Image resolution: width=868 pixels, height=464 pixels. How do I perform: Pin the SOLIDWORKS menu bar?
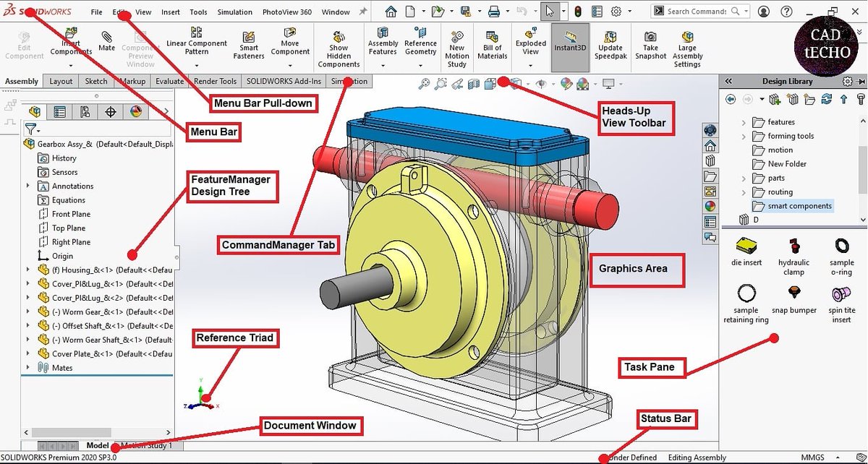pyautogui.click(x=363, y=12)
